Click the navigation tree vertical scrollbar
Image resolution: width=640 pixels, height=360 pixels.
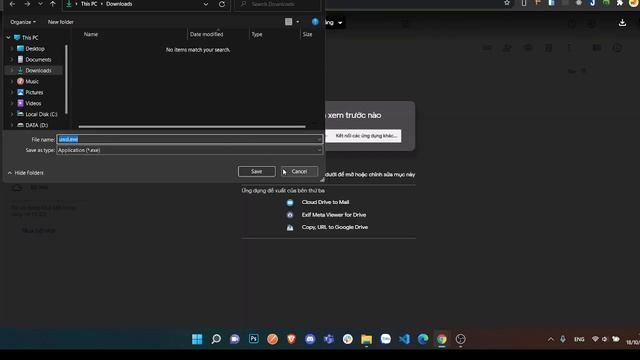[66, 80]
